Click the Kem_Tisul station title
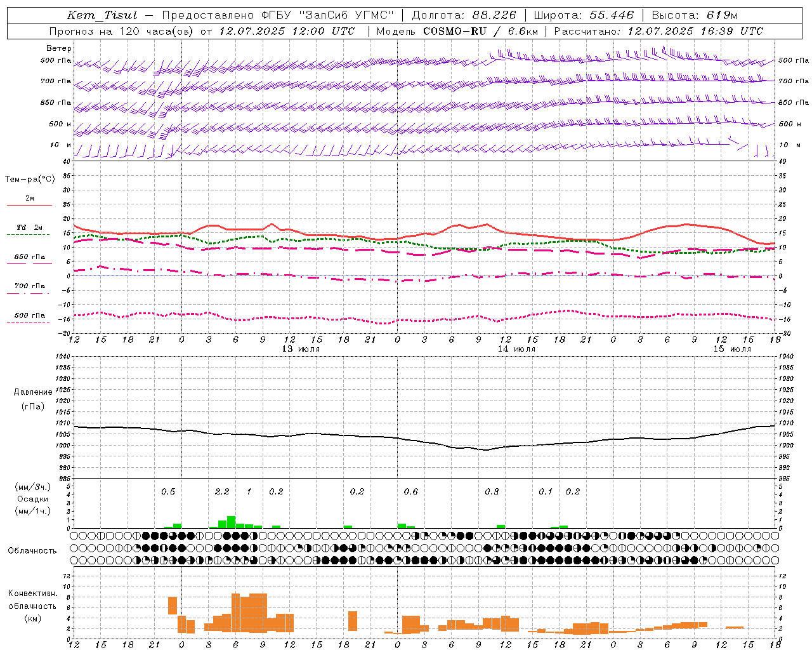The width and height of the screenshot is (812, 650). [102, 15]
